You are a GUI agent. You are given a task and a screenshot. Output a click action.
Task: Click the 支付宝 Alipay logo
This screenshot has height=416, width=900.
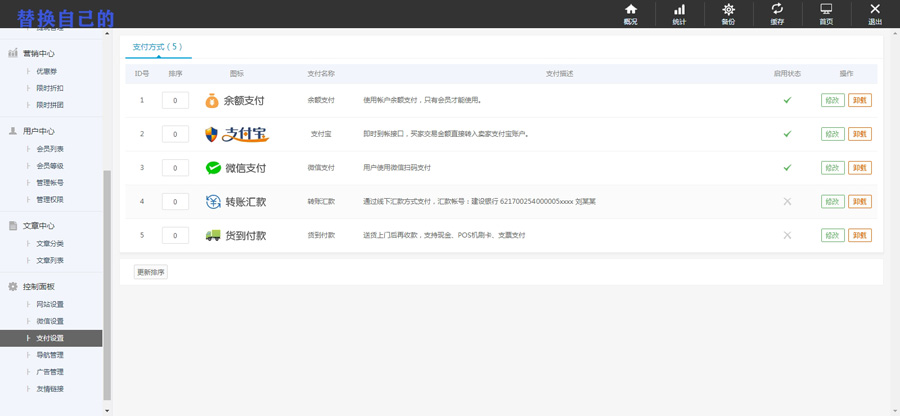[x=237, y=134]
